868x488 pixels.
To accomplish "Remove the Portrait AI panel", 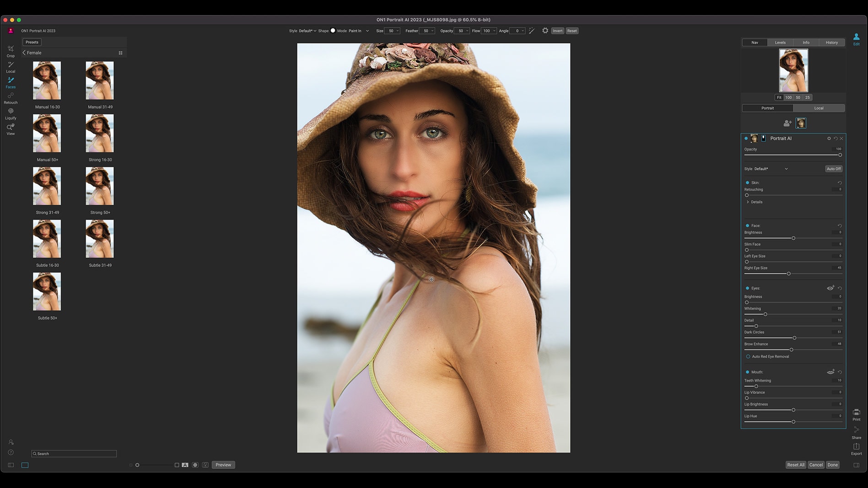I will point(841,138).
